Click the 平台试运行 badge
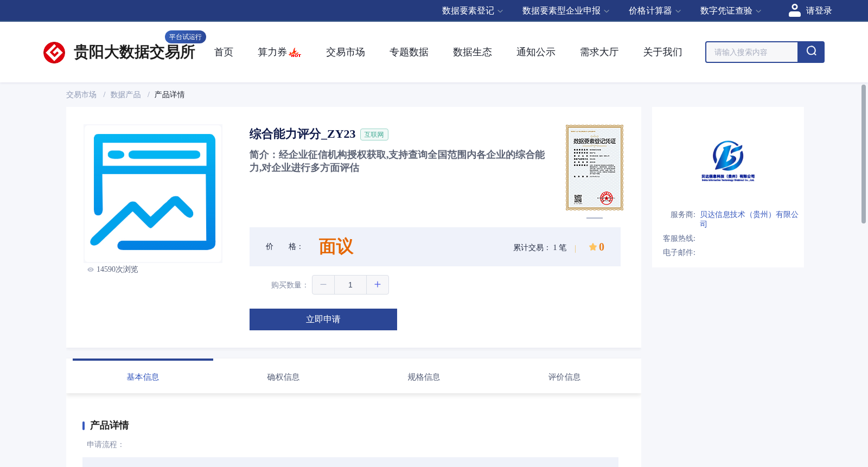 [x=186, y=37]
